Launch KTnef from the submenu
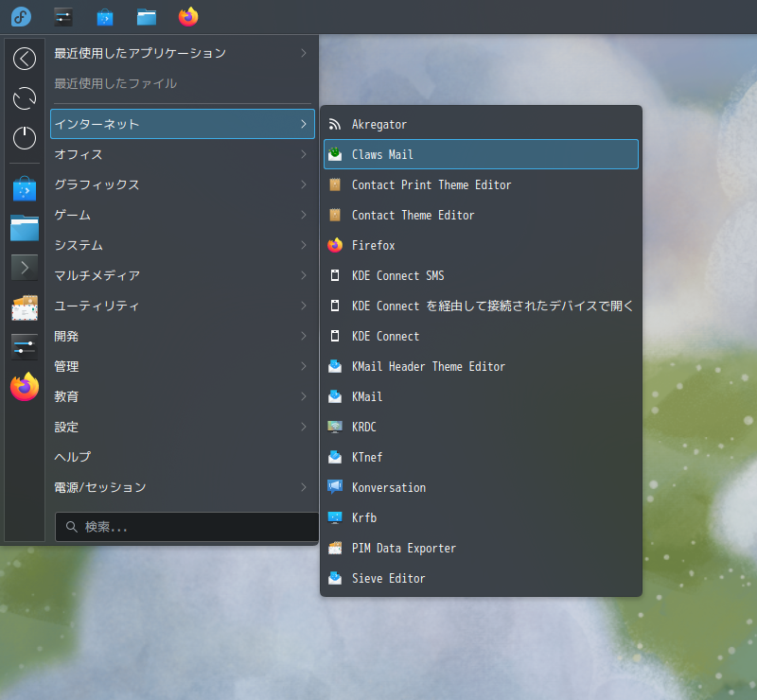757x700 pixels. click(481, 457)
